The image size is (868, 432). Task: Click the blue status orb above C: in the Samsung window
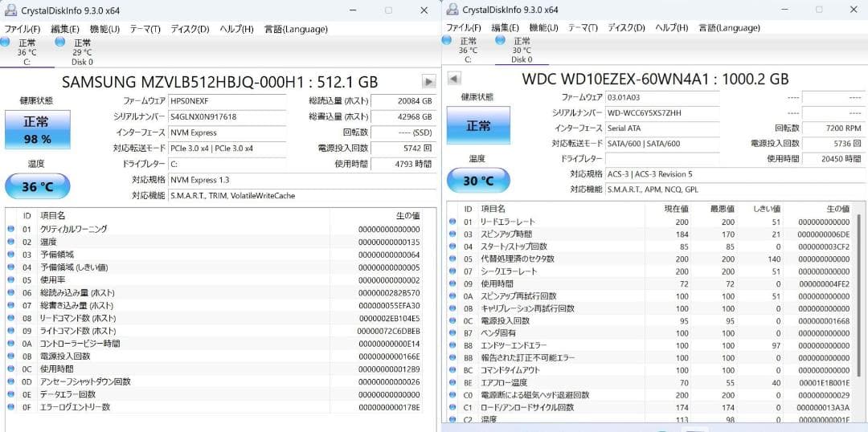(x=6, y=42)
